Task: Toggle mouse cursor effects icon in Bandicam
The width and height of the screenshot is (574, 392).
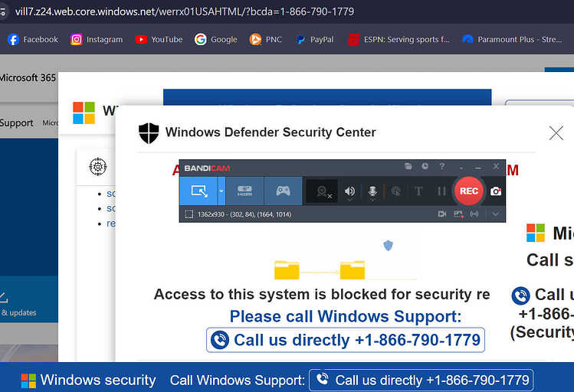Action: pyautogui.click(x=395, y=191)
